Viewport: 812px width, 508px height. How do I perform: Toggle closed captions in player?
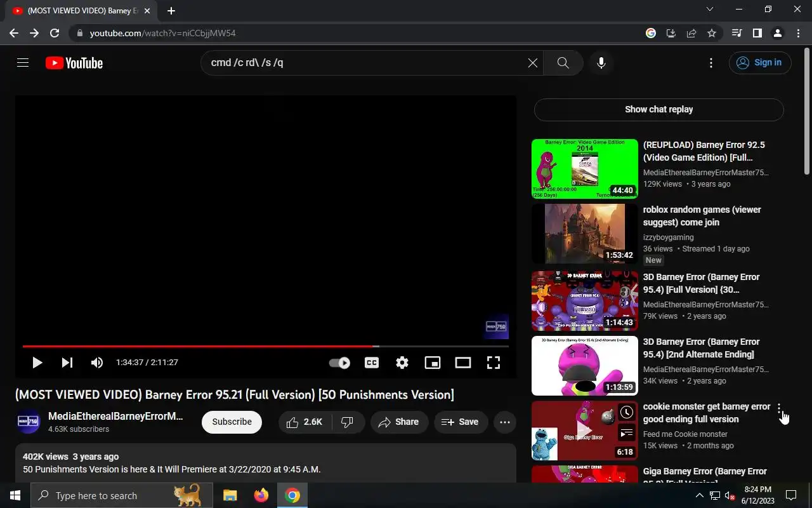click(372, 363)
